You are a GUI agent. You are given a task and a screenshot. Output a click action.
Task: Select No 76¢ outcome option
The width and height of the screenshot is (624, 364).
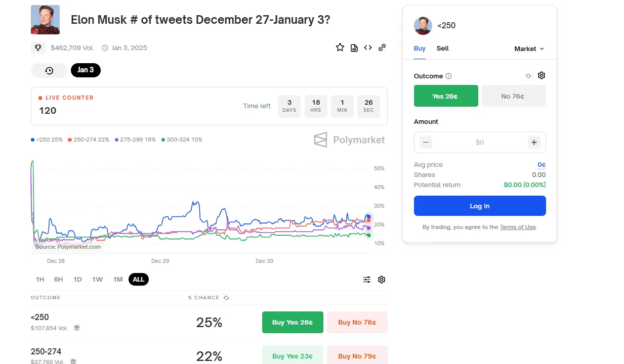tap(513, 96)
